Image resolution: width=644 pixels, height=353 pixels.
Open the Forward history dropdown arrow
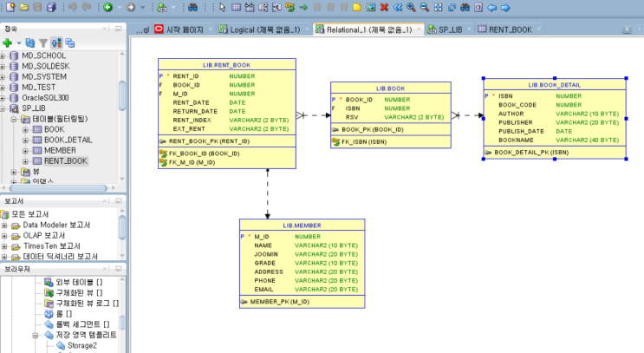[142, 8]
